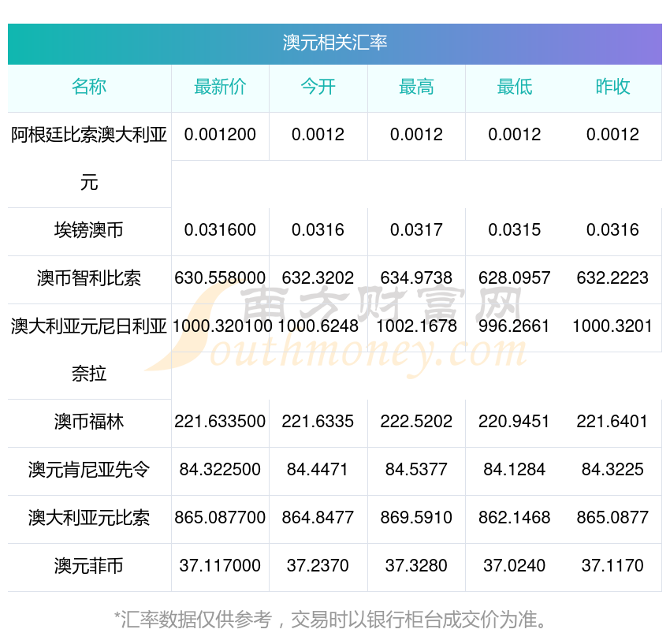Click latest price 84.322500
This screenshot has width=670, height=644.
tap(220, 470)
